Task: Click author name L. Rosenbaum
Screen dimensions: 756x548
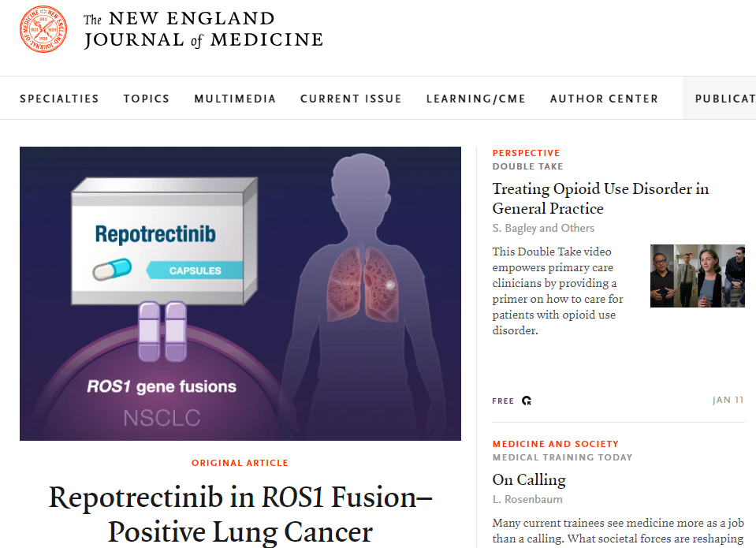Action: click(527, 499)
